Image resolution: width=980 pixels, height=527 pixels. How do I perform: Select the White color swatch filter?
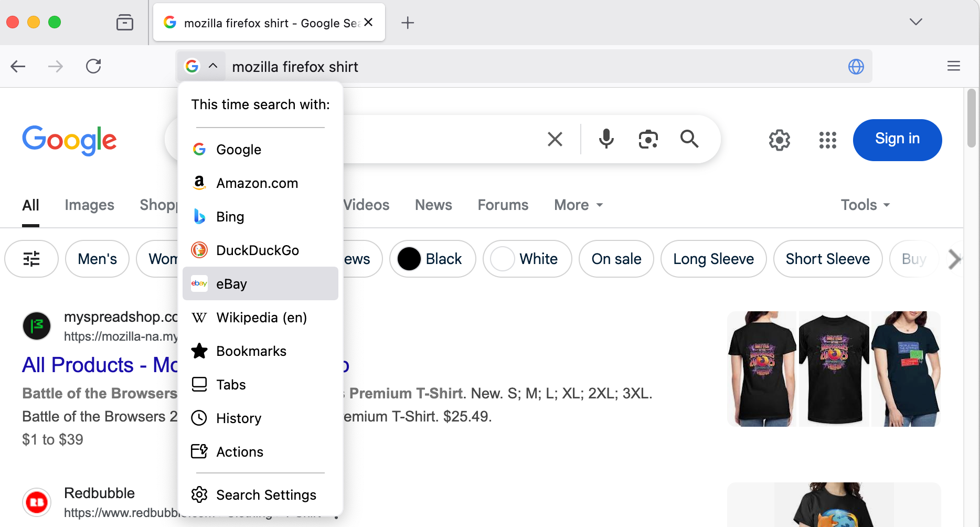(527, 259)
